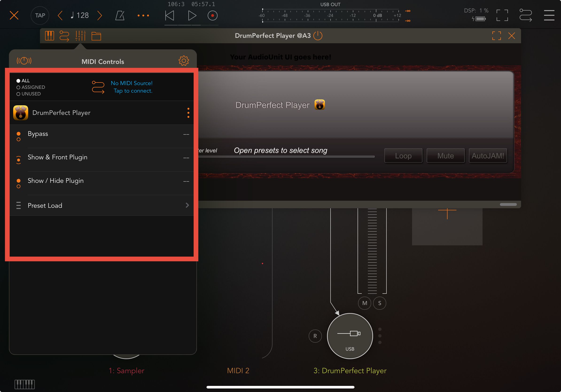The width and height of the screenshot is (561, 392).
Task: Solo channel 3 with S button
Action: (380, 303)
